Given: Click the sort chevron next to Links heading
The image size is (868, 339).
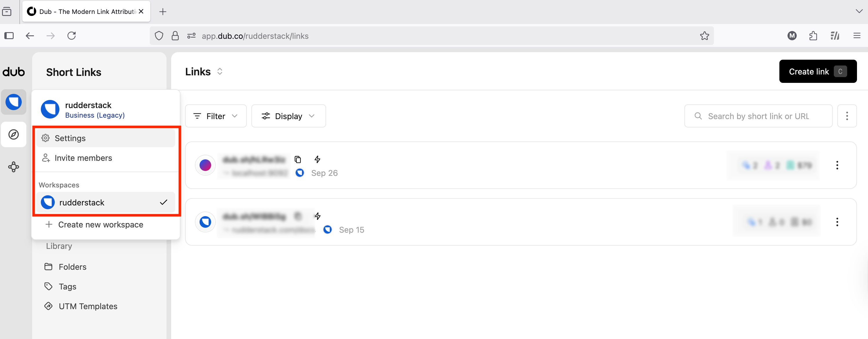Looking at the screenshot, I should click(x=220, y=72).
